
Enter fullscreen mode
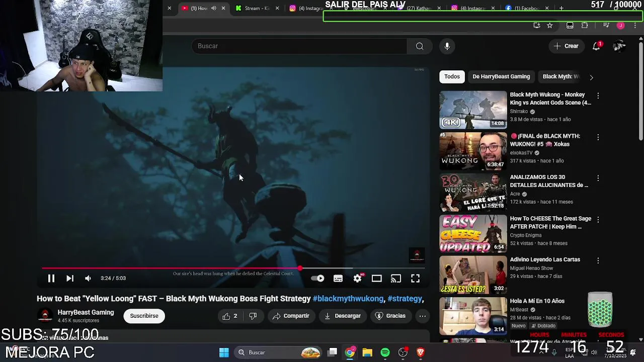(415, 278)
